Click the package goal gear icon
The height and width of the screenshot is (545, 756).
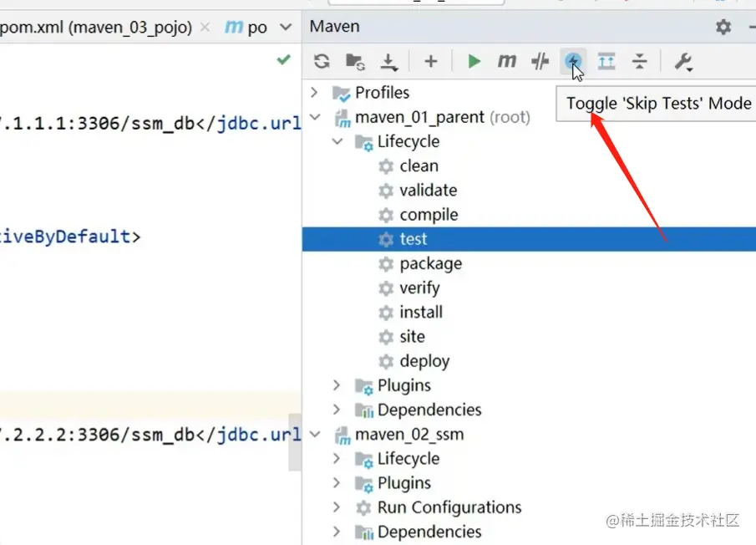[x=386, y=264]
